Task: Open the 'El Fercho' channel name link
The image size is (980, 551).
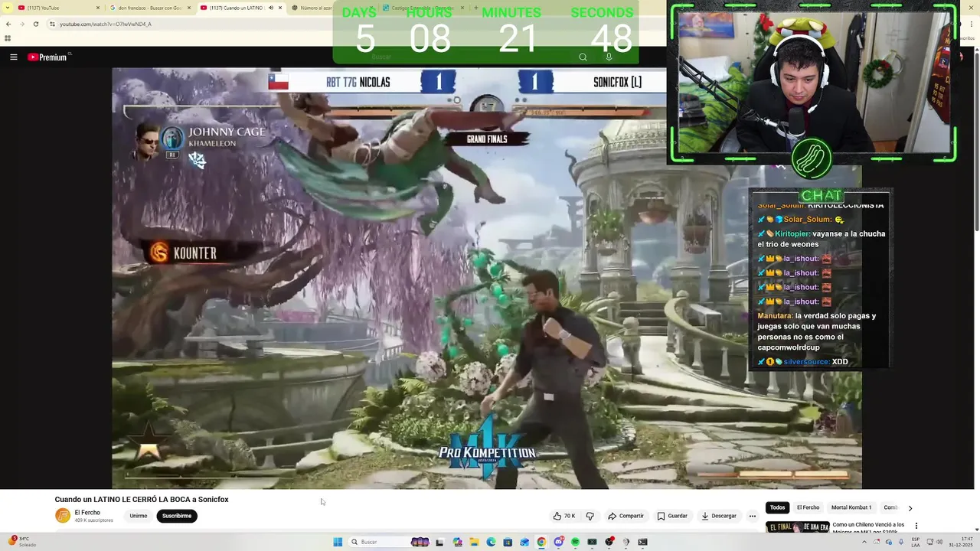Action: click(87, 513)
